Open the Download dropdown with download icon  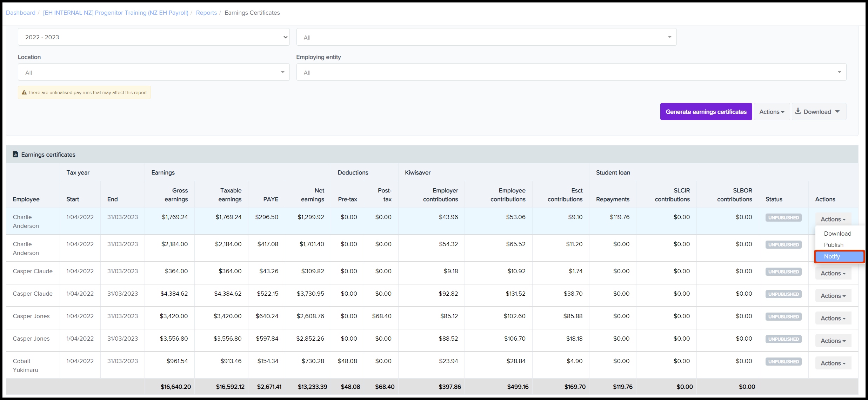click(819, 112)
